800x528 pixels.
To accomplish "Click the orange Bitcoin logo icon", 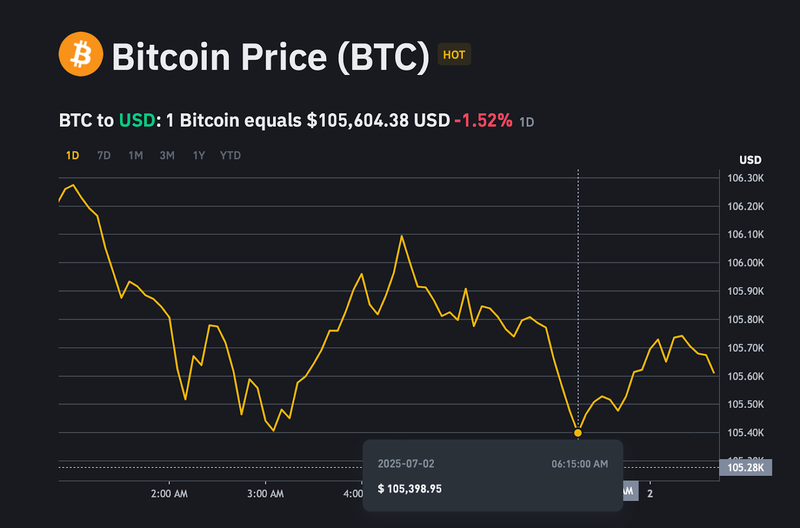I will pyautogui.click(x=81, y=54).
